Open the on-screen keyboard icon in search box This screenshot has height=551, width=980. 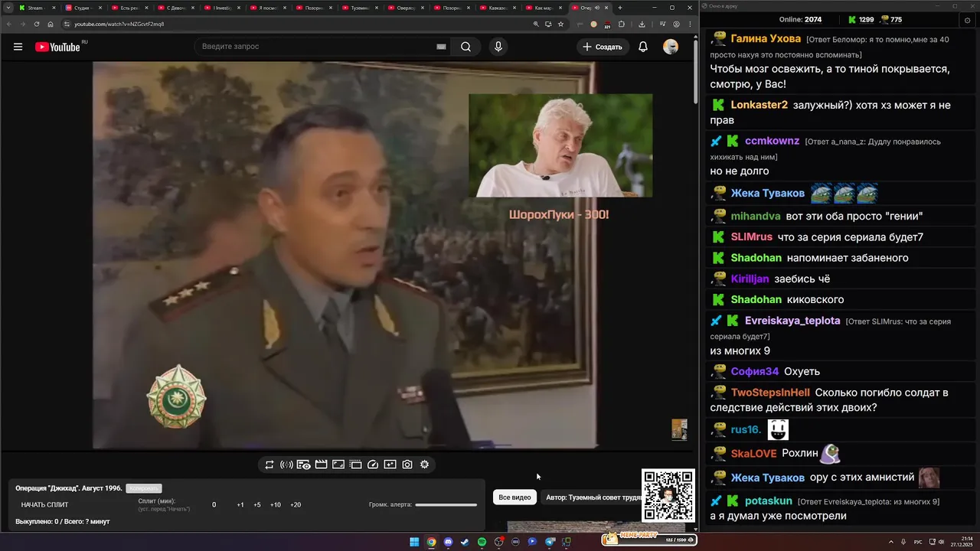pos(441,47)
